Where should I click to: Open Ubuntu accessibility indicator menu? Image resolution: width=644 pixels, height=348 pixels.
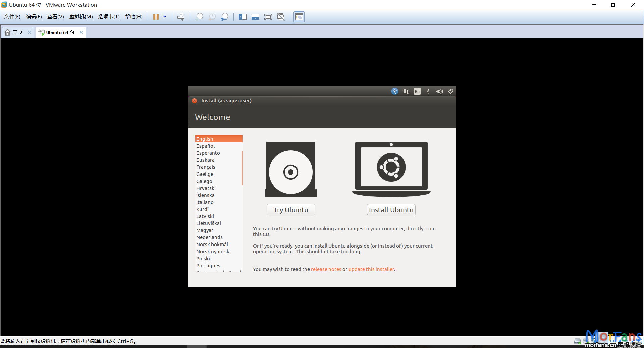pyautogui.click(x=395, y=91)
